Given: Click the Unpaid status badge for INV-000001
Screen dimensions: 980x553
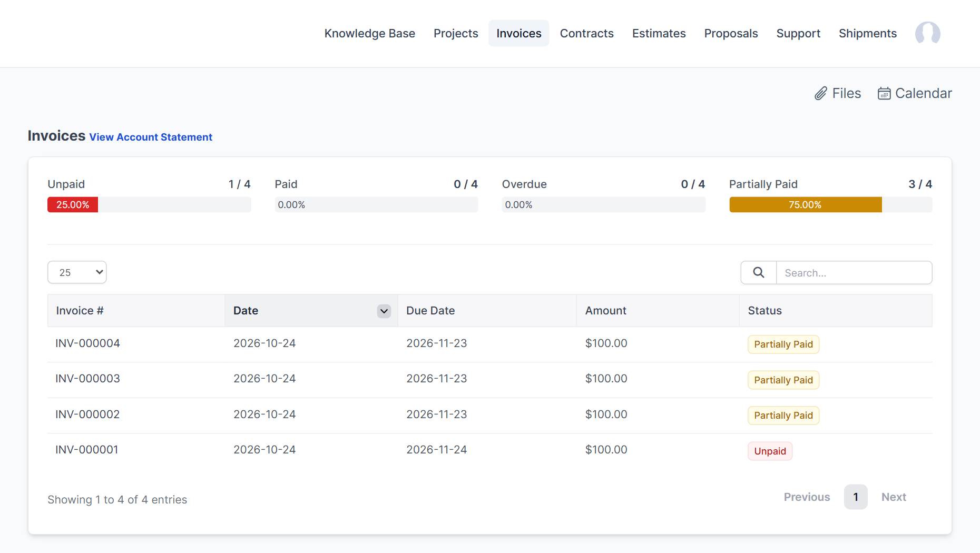Looking at the screenshot, I should (x=770, y=451).
